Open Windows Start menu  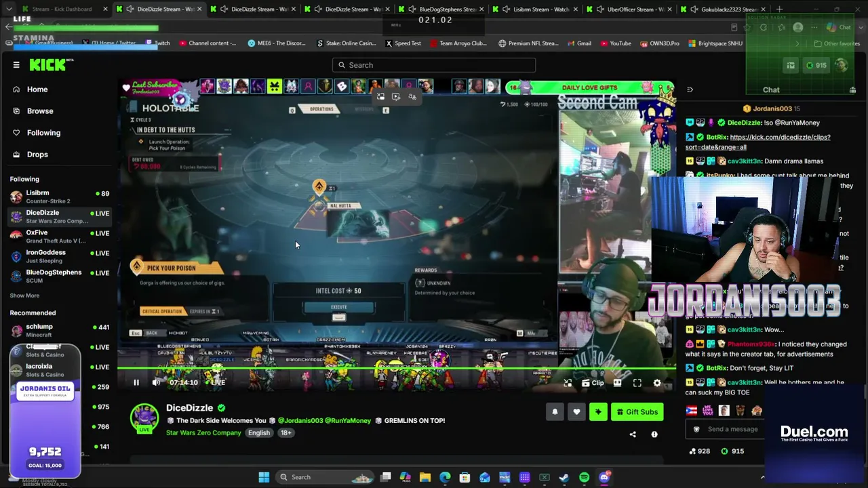pyautogui.click(x=264, y=477)
